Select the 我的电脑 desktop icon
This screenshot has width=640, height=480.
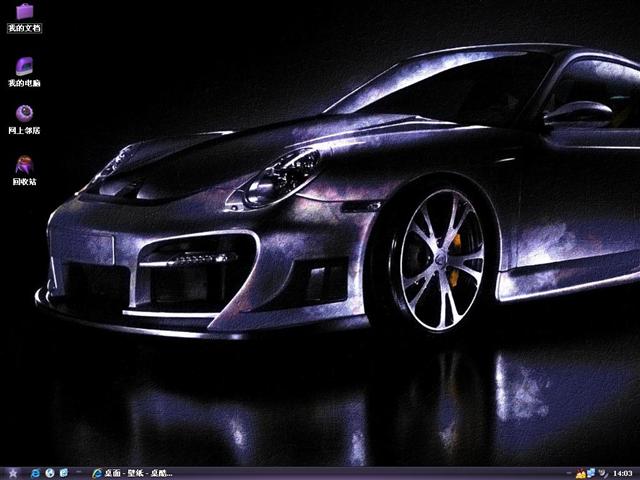tap(24, 65)
